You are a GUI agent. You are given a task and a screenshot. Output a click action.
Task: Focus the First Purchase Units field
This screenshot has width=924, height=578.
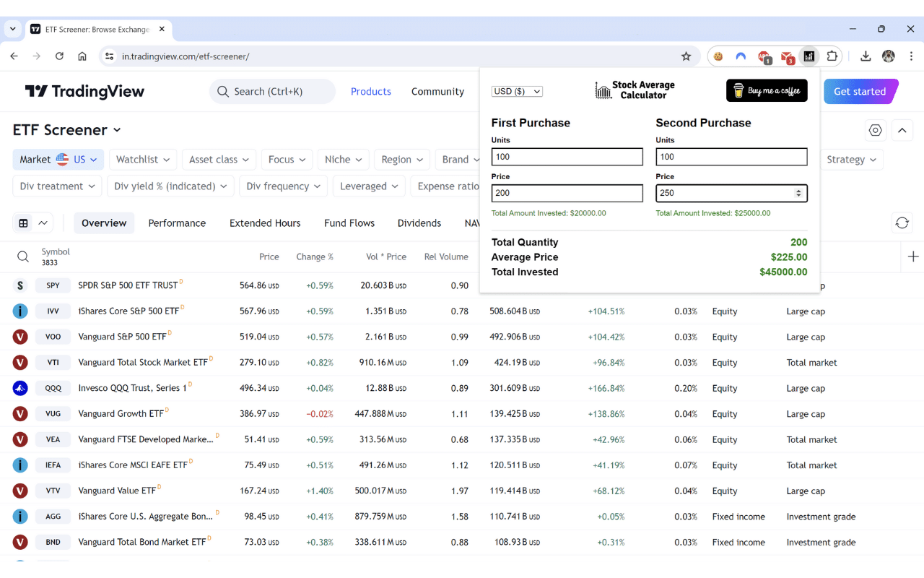[567, 157]
